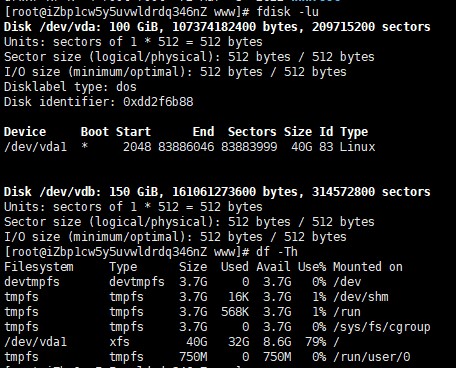Click '209715200 sectors' value

(371, 27)
